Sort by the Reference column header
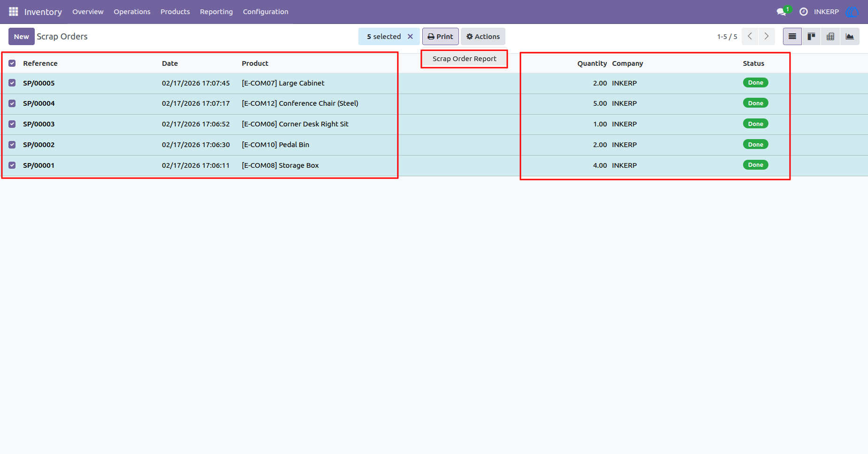Image resolution: width=868 pixels, height=454 pixels. (40, 63)
